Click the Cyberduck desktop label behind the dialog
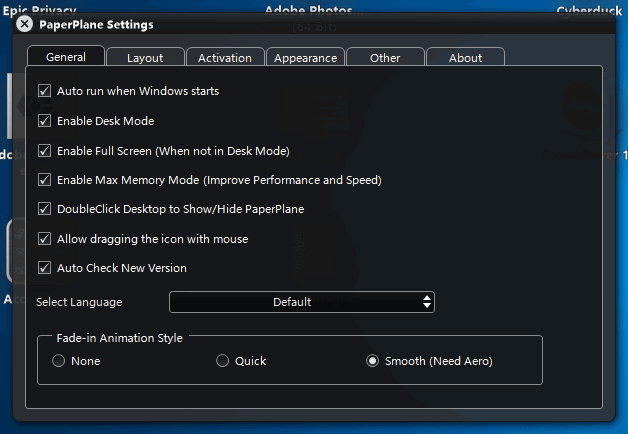 [x=589, y=10]
